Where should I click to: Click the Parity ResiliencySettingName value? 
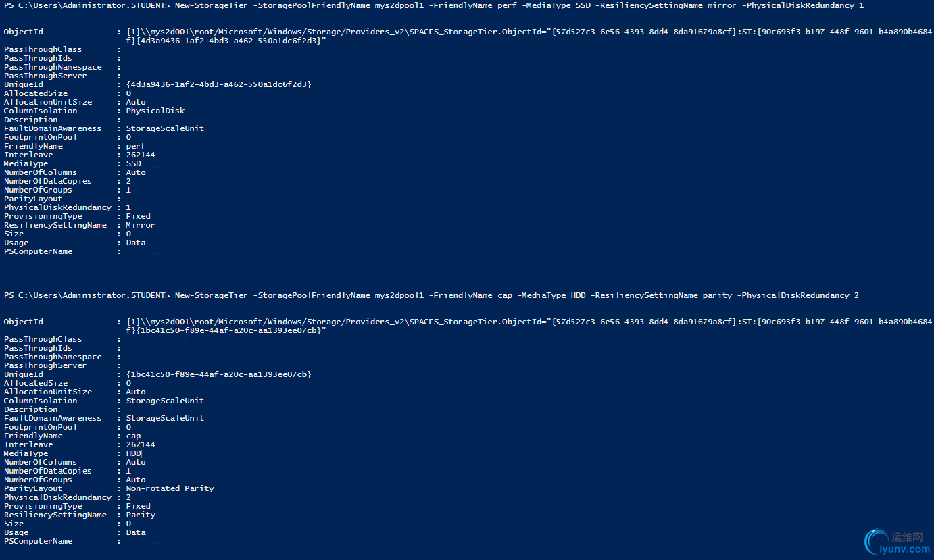pos(141,515)
